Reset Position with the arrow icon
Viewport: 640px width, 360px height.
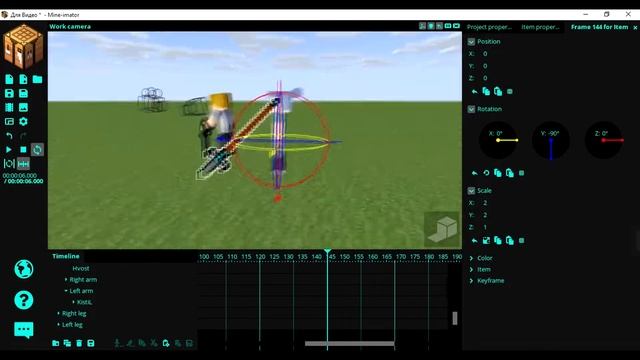[x=474, y=91]
